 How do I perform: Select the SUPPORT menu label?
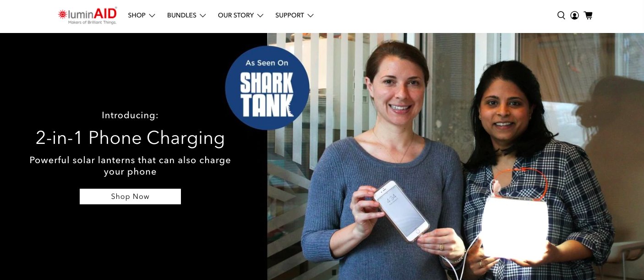point(289,16)
